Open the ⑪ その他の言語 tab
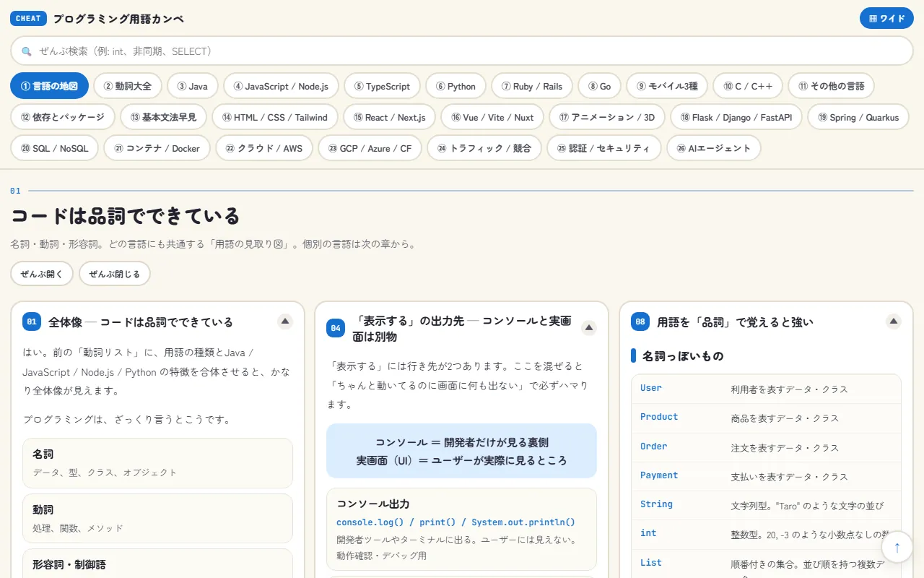 (x=831, y=86)
